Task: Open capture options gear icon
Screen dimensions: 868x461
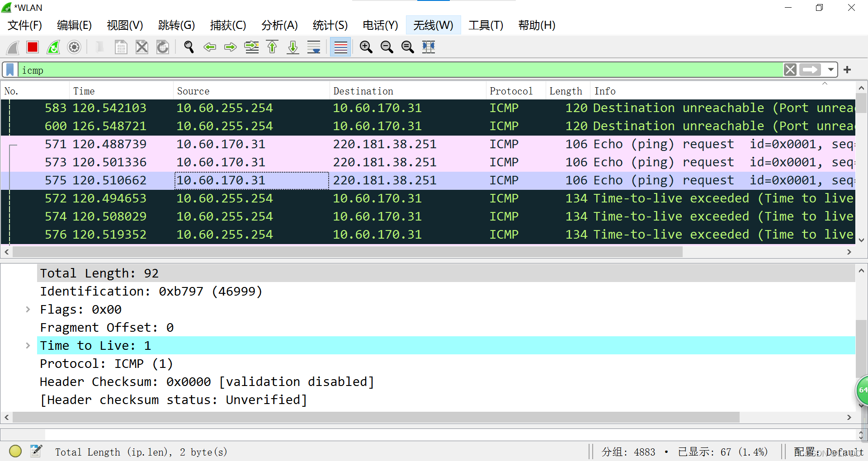Action: click(x=74, y=47)
